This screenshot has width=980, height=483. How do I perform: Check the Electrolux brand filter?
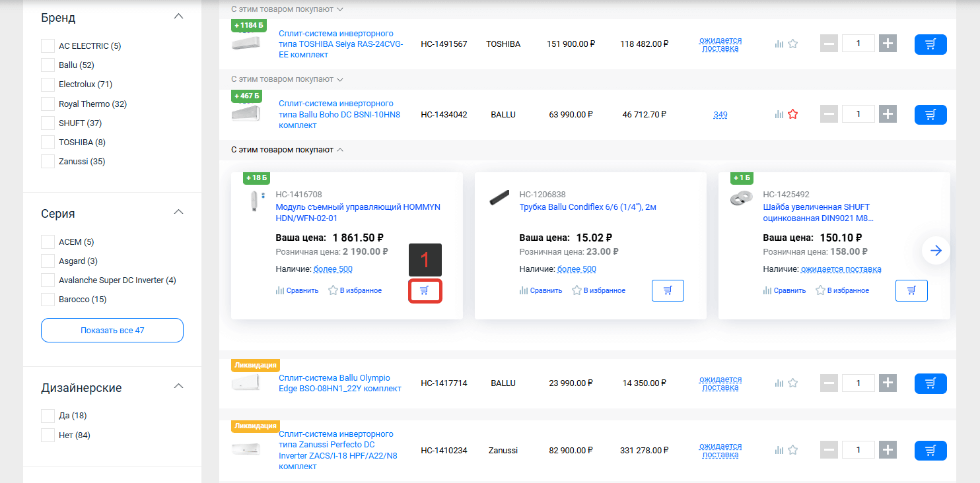point(48,84)
